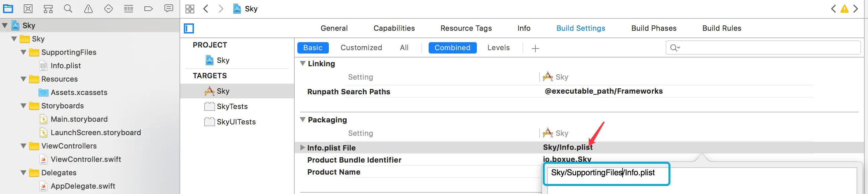
Task: Select the Sky project under PROJECT
Action: [x=217, y=60]
